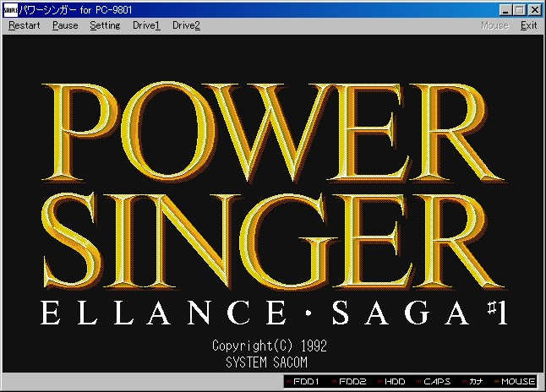This screenshot has height=392, width=546.
Task: Click the カナ status indicator
Action: click(x=472, y=382)
